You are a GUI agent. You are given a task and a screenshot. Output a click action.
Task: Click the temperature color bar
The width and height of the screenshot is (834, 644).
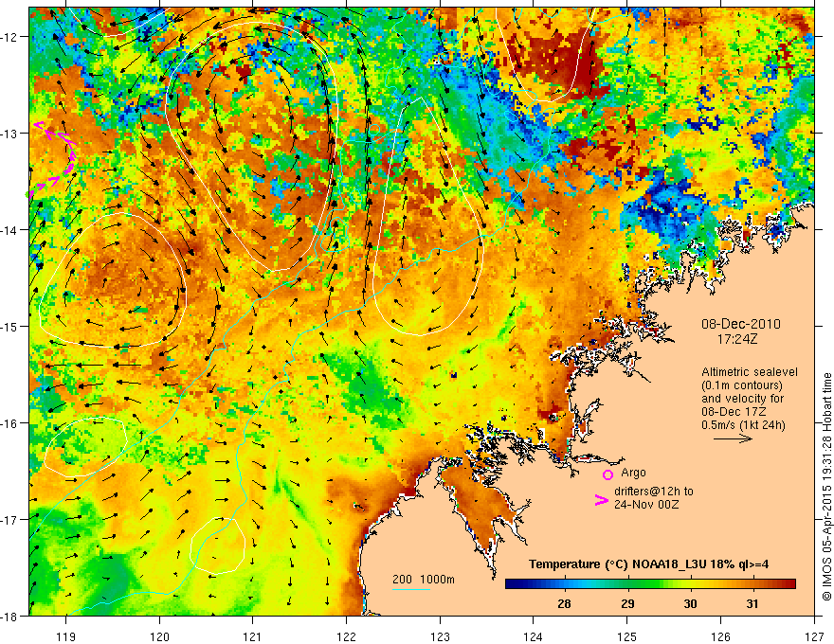click(650, 584)
